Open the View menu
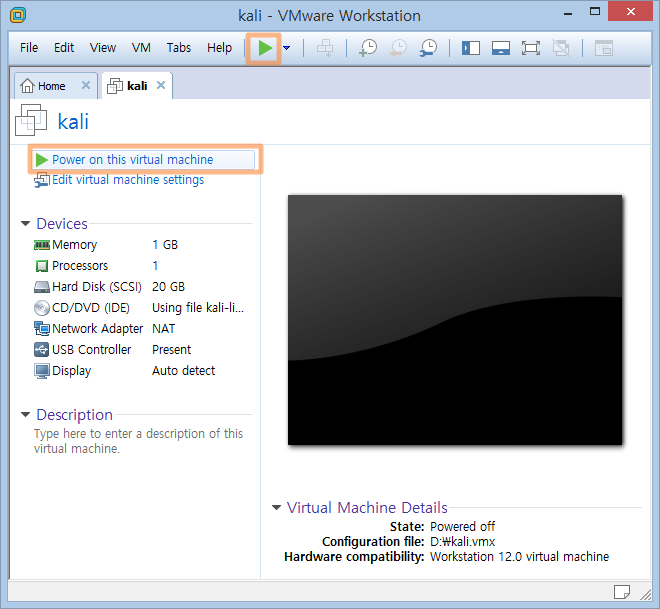Viewport: 660px width, 609px height. [103, 48]
